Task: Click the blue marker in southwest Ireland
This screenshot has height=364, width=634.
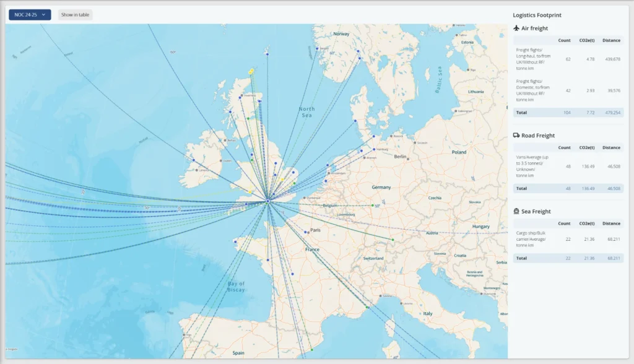Action: [x=194, y=160]
